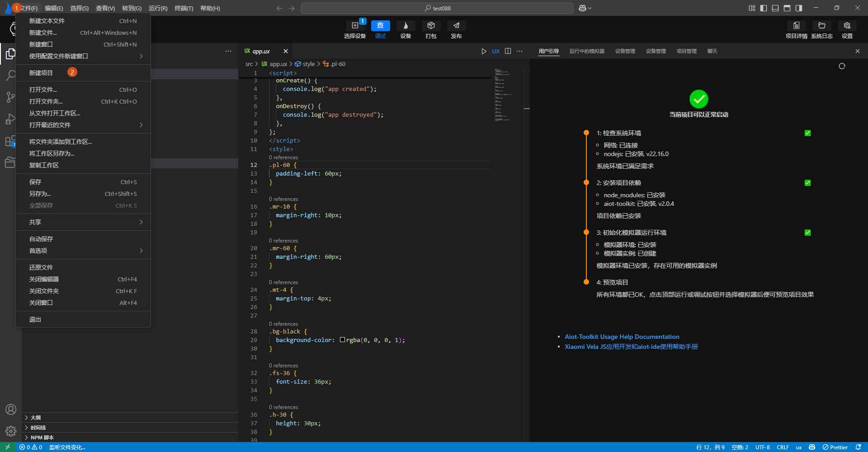Image resolution: width=868 pixels, height=452 pixels.
Task: Open the Package (打包) tool
Action: [x=431, y=26]
